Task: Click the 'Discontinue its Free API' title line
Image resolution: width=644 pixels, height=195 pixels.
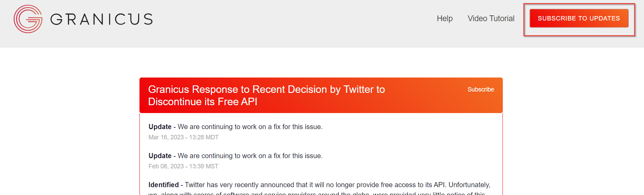Action: (x=203, y=102)
